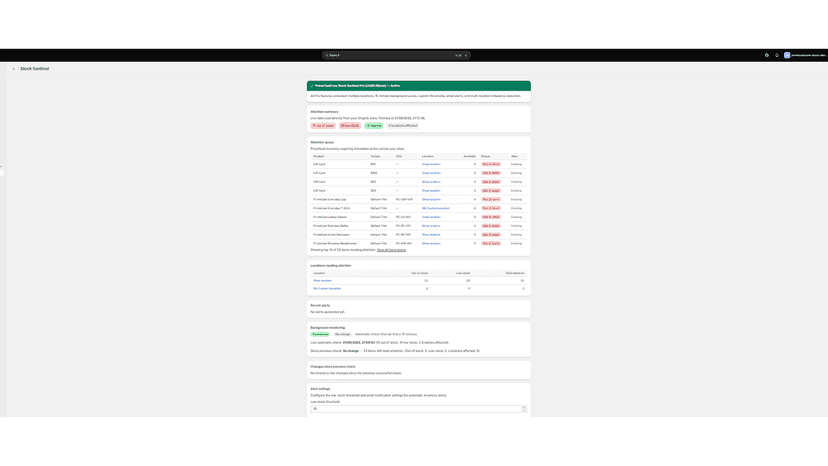This screenshot has height=466, width=828.
Task: Open My Custom location link for Everyday T-Shirt
Action: point(436,208)
